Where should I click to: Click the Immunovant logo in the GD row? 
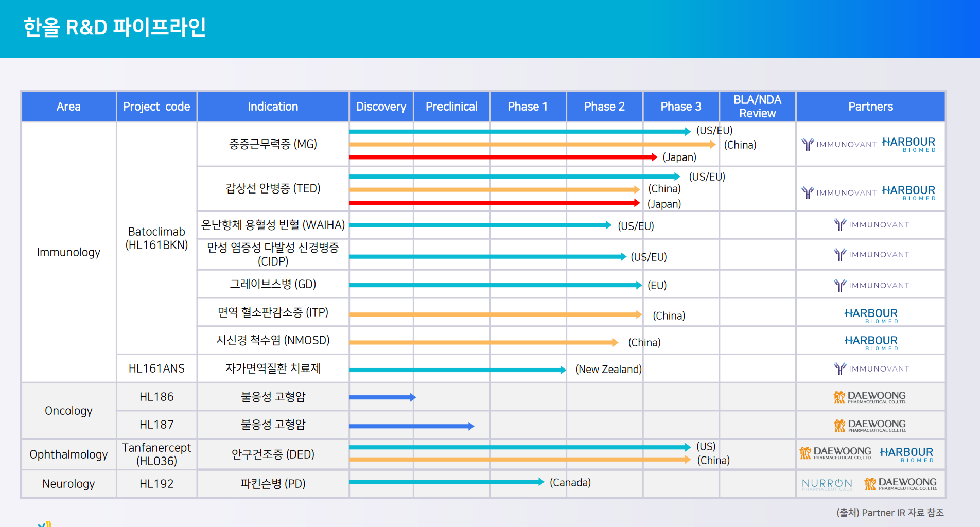click(x=871, y=285)
